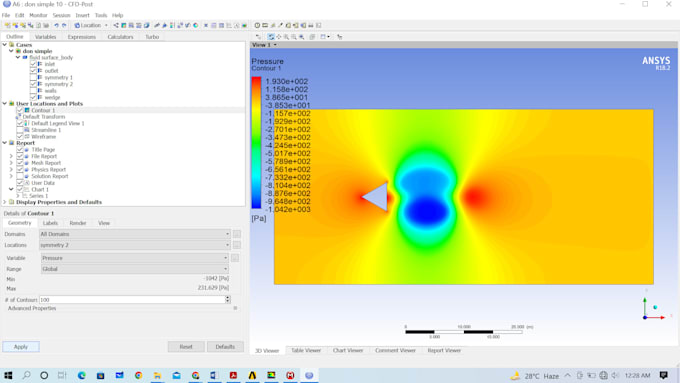
Task: Click the selection arrow icon in the viewer toolbar
Action: [258, 37]
